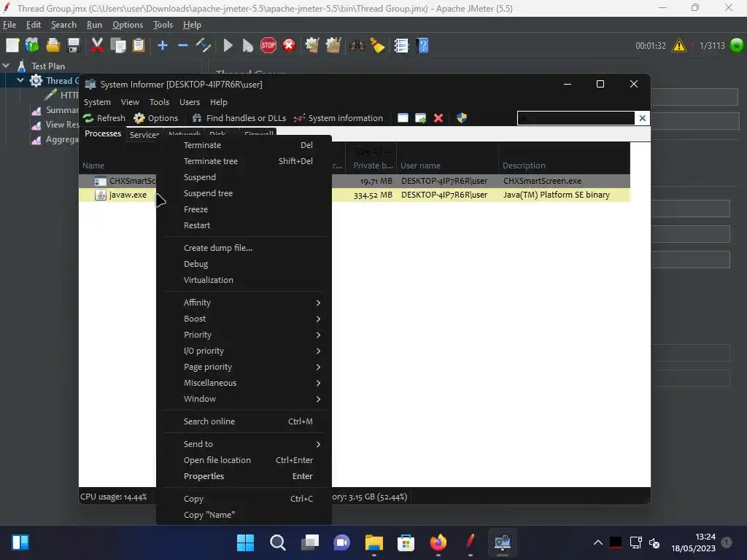This screenshot has width=747, height=560.
Task: Clear the System Informer search box
Action: [642, 118]
